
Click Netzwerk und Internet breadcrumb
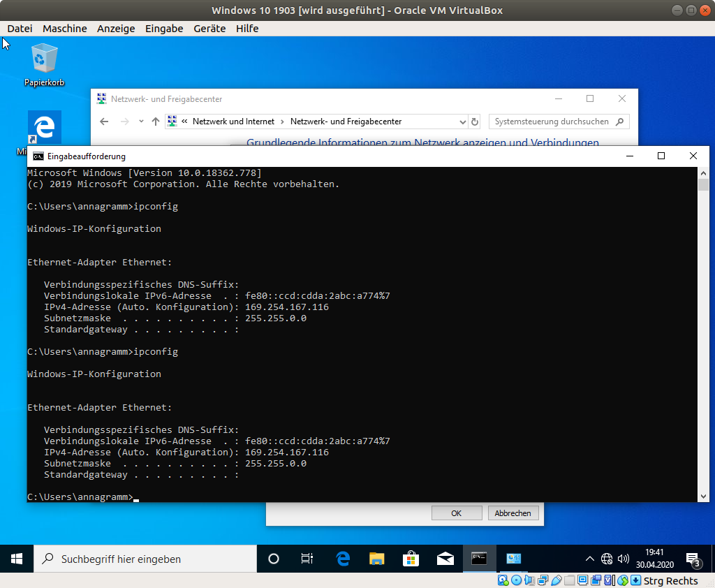pos(233,122)
